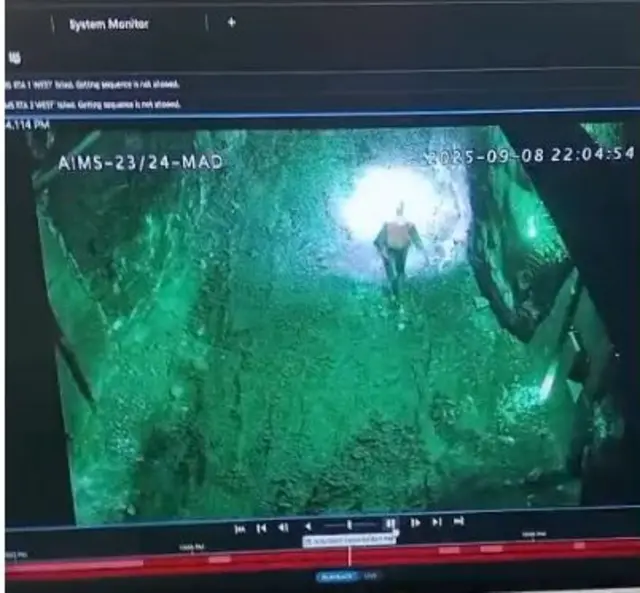
Task: Click the skip to start playback icon
Action: pyautogui.click(x=240, y=527)
